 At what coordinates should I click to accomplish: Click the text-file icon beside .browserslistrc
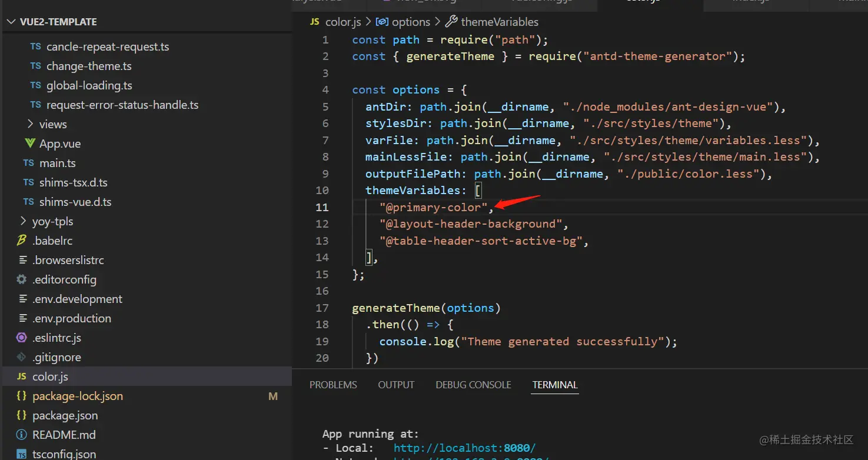[23, 260]
